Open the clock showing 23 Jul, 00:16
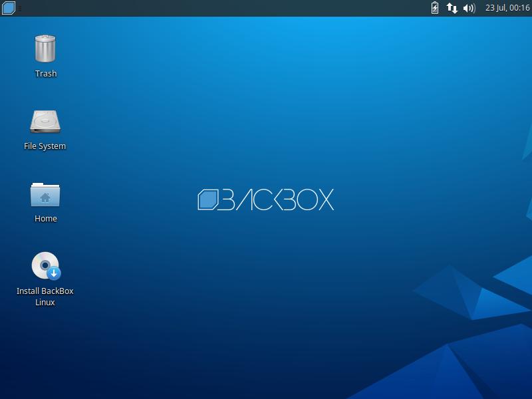Viewport: 532px width, 399px height. point(507,8)
